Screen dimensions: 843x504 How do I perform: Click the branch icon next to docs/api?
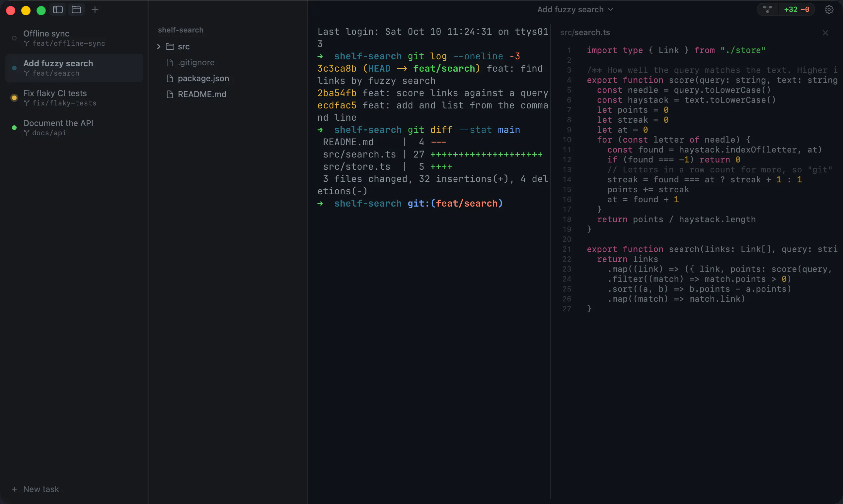27,133
